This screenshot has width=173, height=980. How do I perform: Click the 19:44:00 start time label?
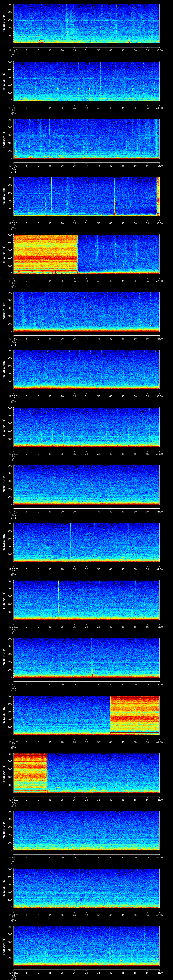[x=13, y=915]
